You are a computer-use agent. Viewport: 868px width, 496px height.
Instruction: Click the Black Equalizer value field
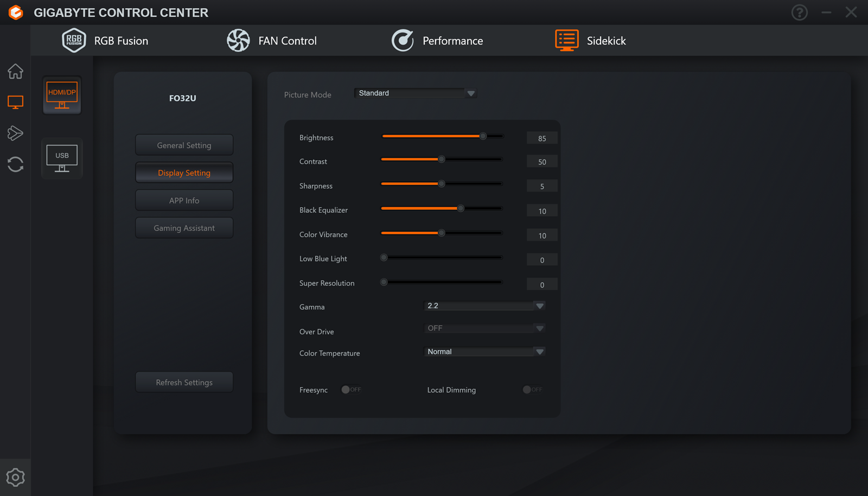click(x=542, y=211)
